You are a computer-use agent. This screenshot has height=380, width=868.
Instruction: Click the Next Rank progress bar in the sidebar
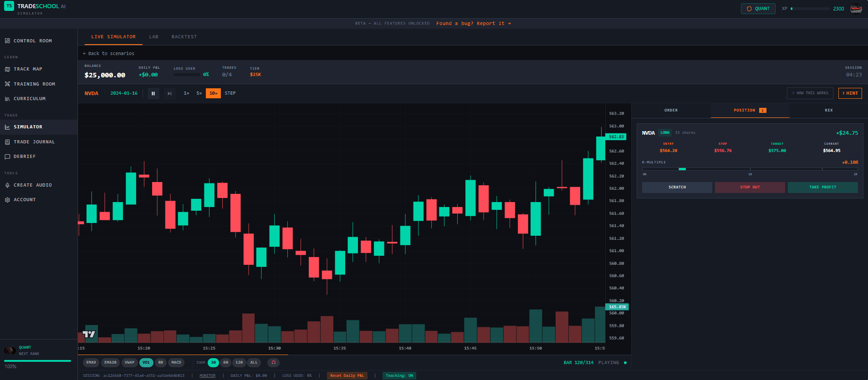pyautogui.click(x=37, y=361)
